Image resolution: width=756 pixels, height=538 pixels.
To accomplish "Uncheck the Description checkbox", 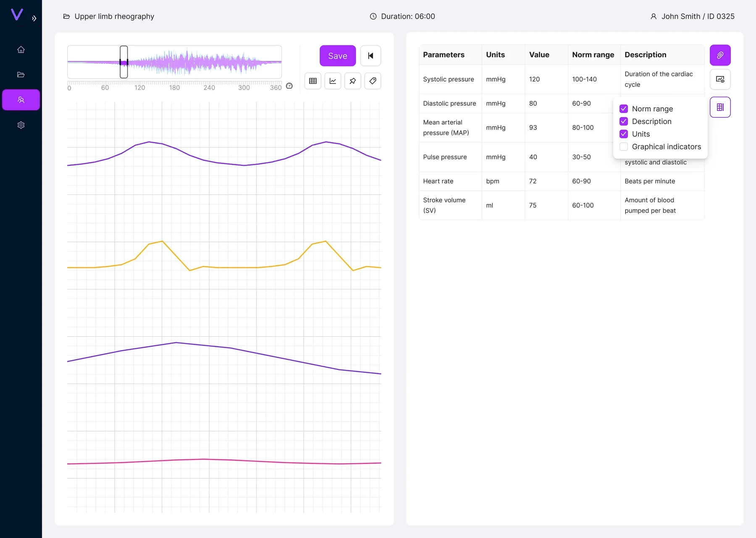I will click(624, 121).
